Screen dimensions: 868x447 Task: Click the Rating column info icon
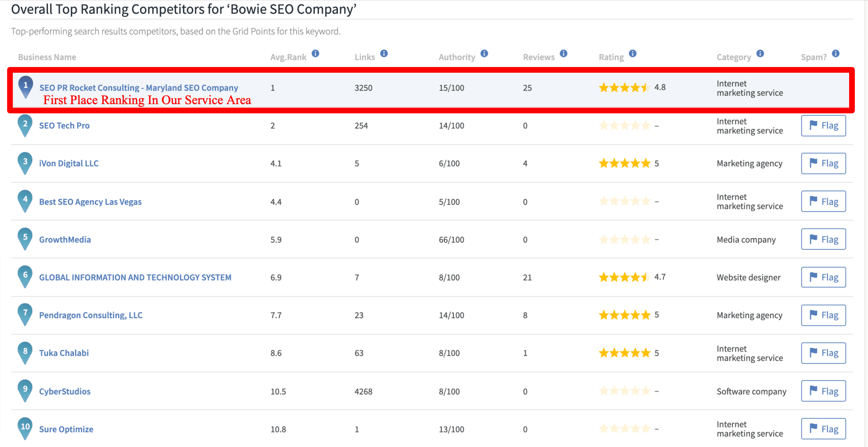point(633,53)
